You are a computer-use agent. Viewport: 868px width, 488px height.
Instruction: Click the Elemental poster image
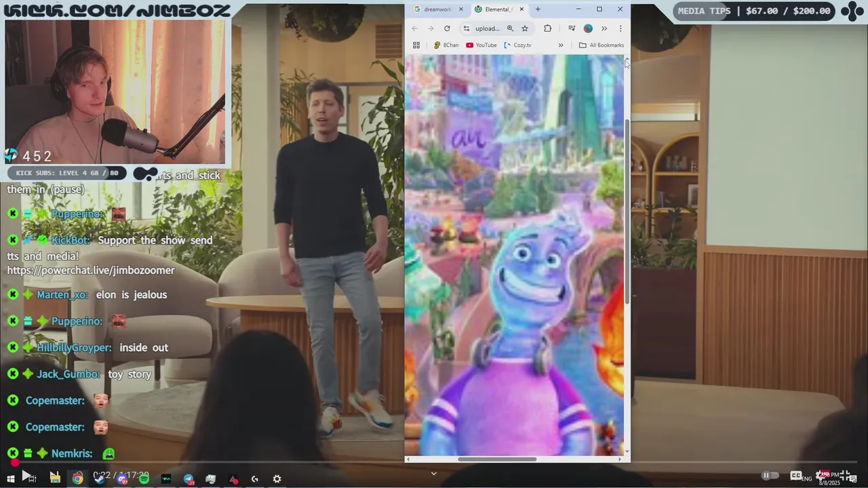[514, 255]
